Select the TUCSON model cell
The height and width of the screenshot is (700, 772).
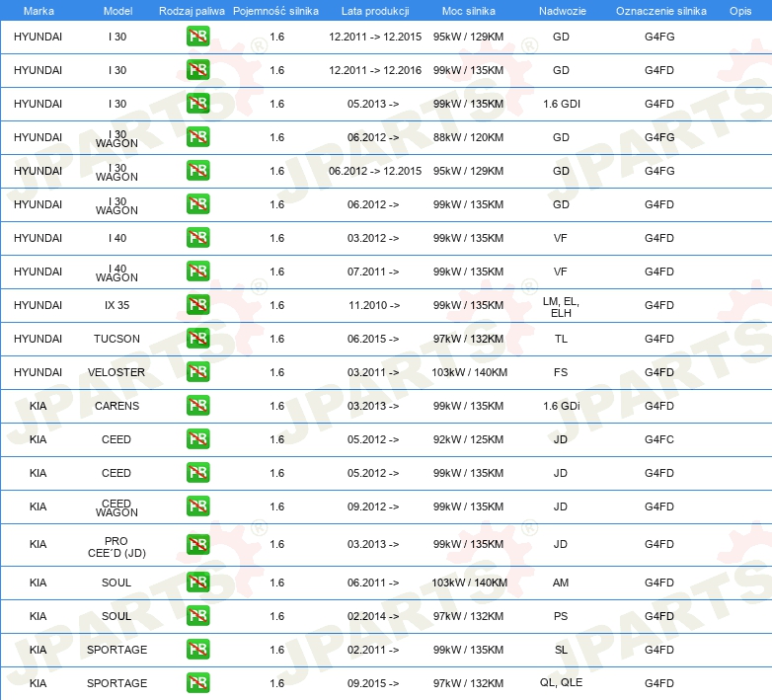pyautogui.click(x=116, y=339)
